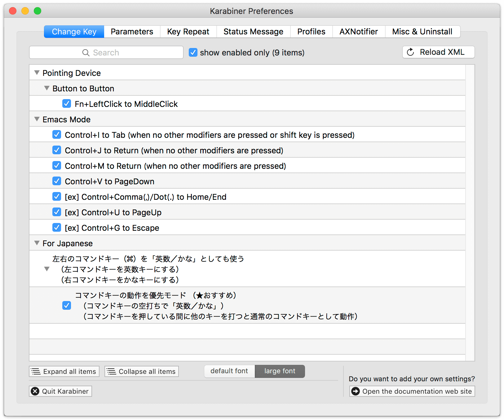Collapse the Button to Button group
The height and width of the screenshot is (420, 504).
coord(47,88)
